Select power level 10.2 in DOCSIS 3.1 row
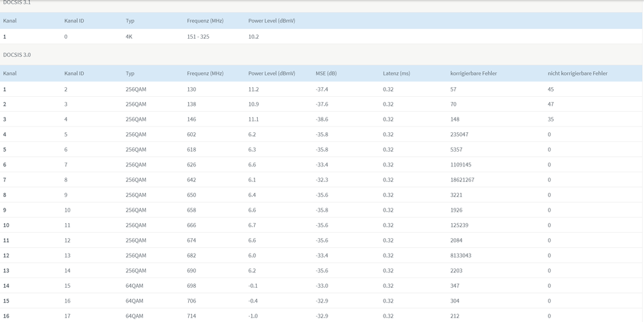This screenshot has width=644, height=322. point(253,37)
